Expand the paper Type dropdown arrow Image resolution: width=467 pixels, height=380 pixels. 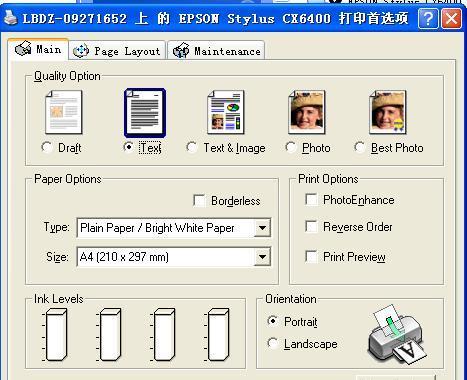(x=262, y=228)
